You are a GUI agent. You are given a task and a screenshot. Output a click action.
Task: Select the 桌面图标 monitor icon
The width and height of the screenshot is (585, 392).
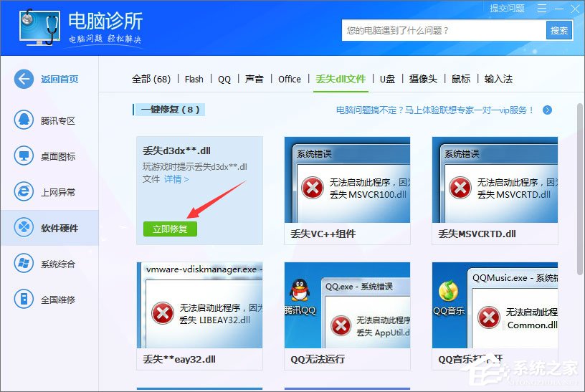[x=24, y=156]
